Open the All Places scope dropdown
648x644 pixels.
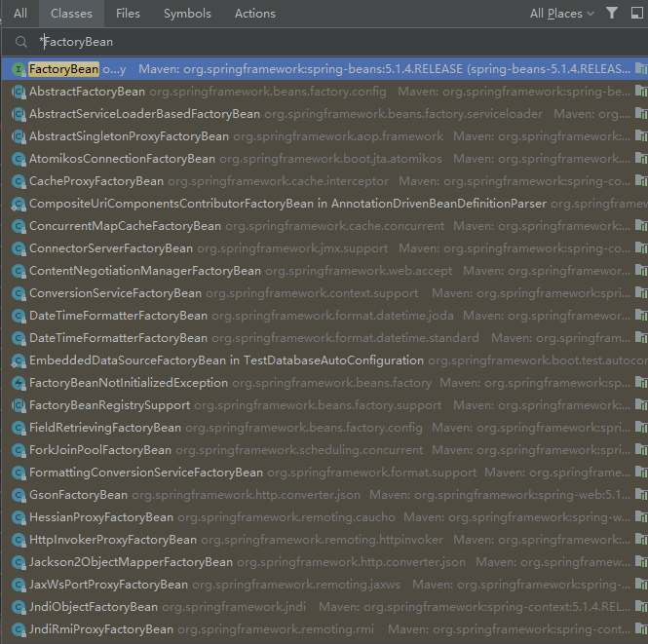[x=562, y=14]
